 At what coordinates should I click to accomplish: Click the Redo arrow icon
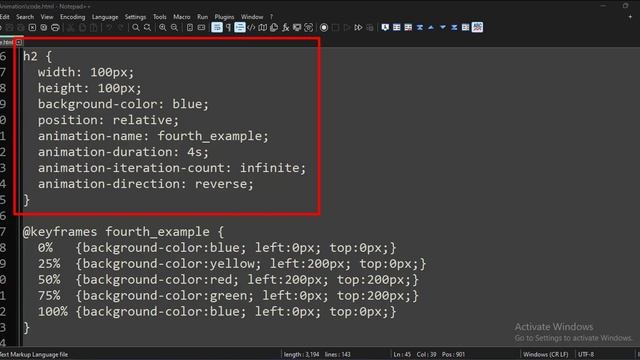click(120, 28)
